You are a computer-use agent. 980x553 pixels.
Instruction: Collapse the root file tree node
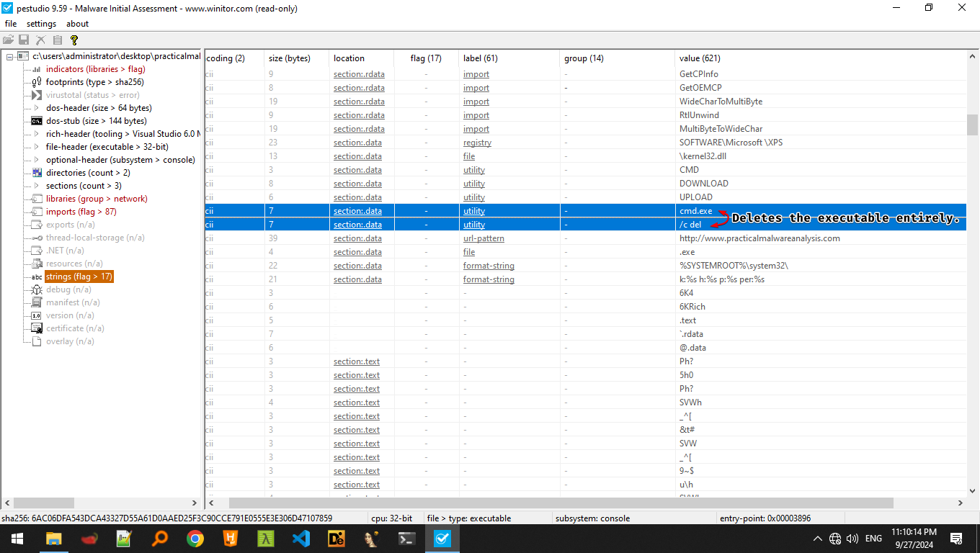9,56
